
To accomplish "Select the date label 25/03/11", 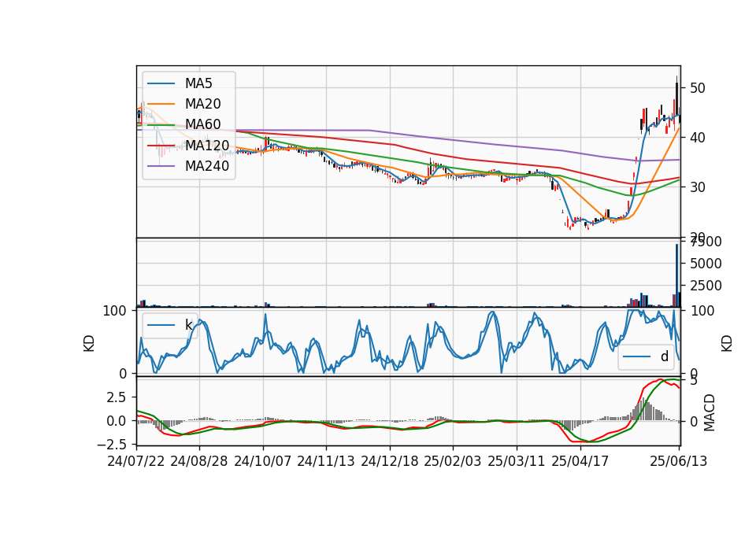I will click(x=517, y=461).
